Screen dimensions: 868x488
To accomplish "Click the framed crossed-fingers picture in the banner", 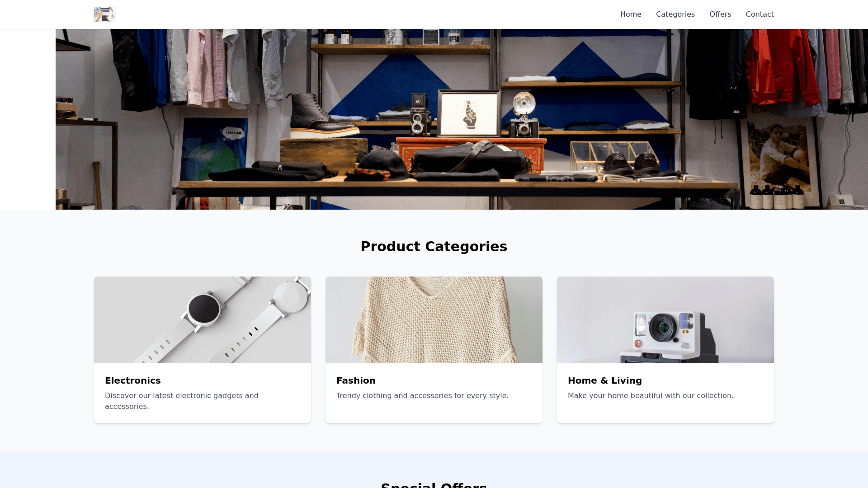I will point(470,113).
